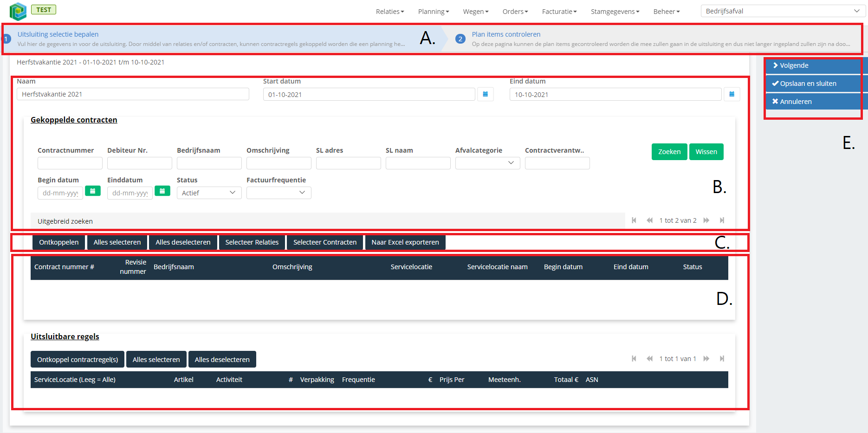Focus the Eind datum field
The image size is (868, 433).
615,94
